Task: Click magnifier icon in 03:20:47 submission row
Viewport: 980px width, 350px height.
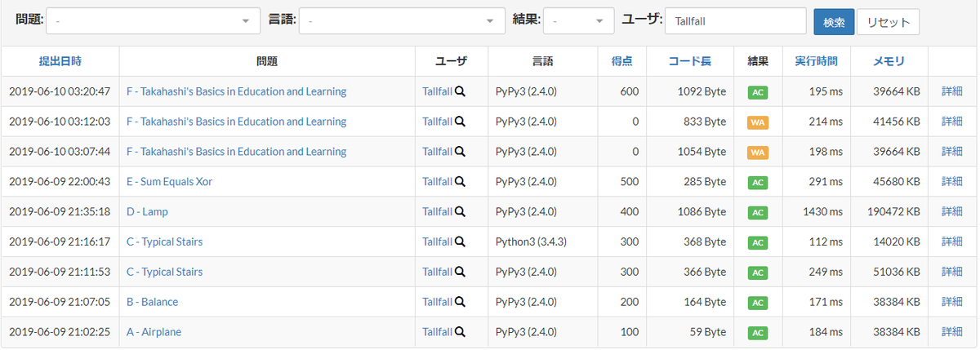Action: (x=461, y=91)
